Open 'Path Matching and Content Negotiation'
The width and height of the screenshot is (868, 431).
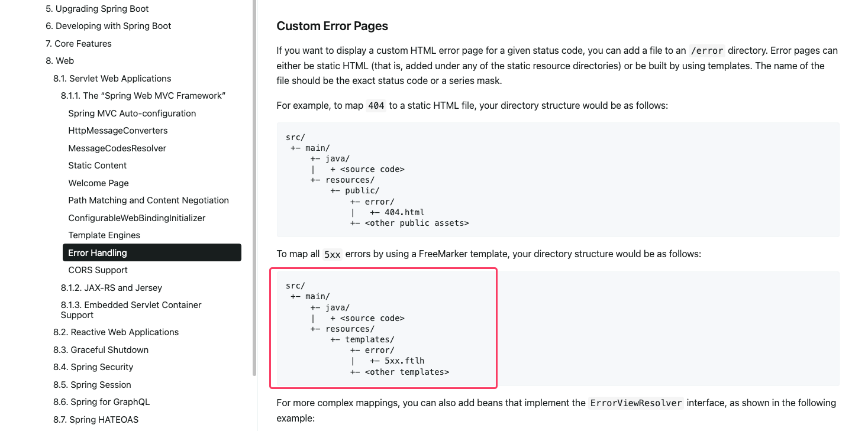point(149,200)
